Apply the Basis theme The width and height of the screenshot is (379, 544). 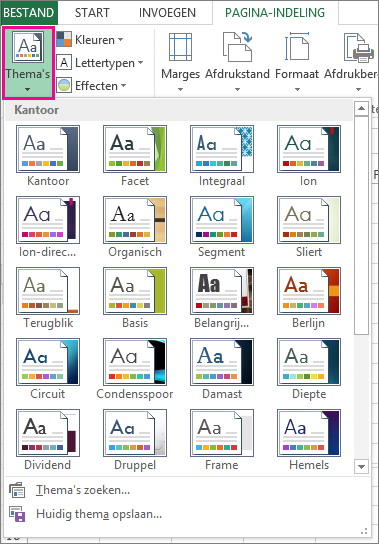click(x=135, y=298)
